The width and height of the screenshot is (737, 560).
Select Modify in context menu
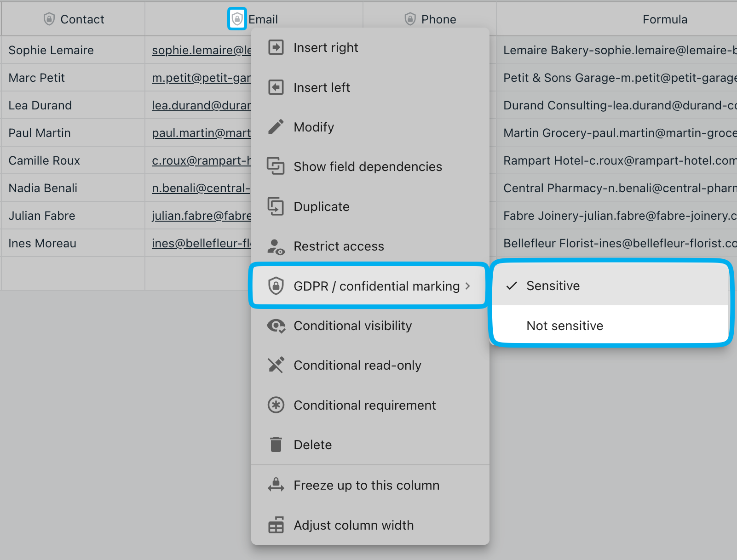[x=370, y=127]
